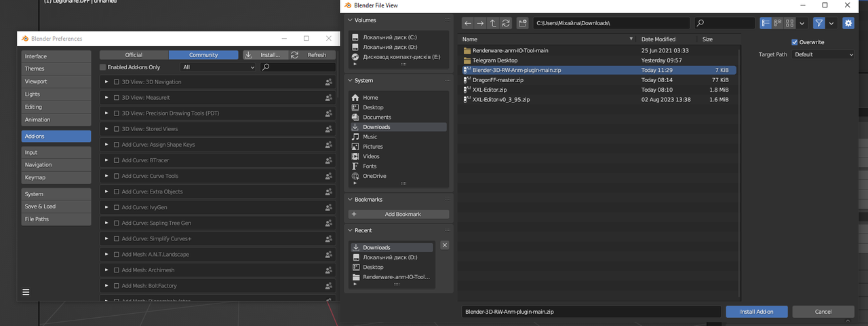The image size is (868, 326).
Task: Open the Themes preferences section
Action: pyautogui.click(x=56, y=69)
